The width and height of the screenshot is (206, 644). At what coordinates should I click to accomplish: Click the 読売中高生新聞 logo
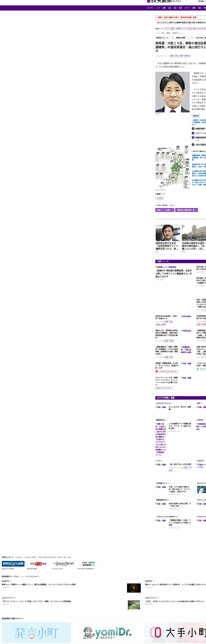pos(38,564)
